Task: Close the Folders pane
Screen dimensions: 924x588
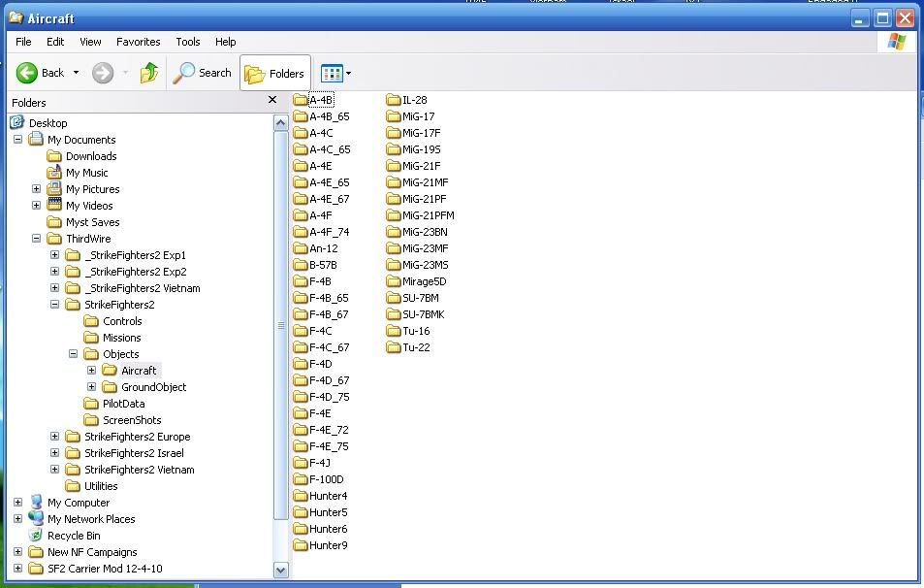Action: point(272,100)
